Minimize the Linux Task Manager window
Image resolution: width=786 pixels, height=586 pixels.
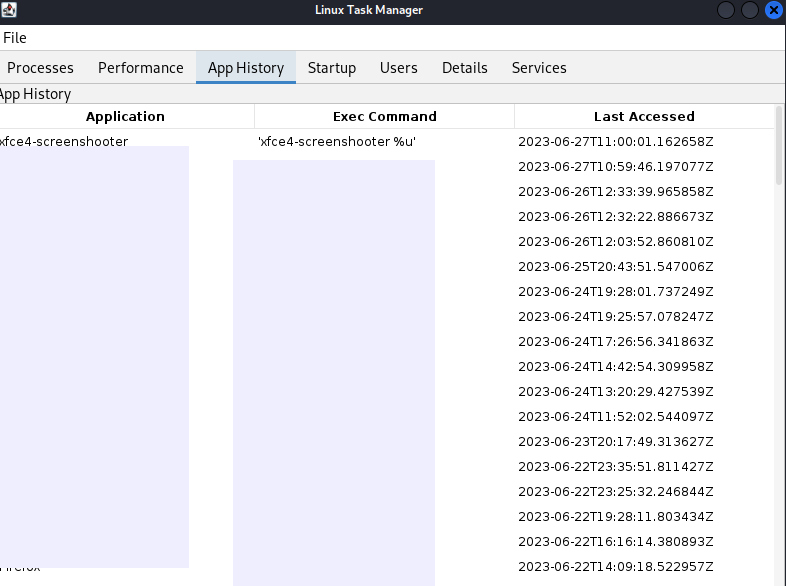click(726, 10)
